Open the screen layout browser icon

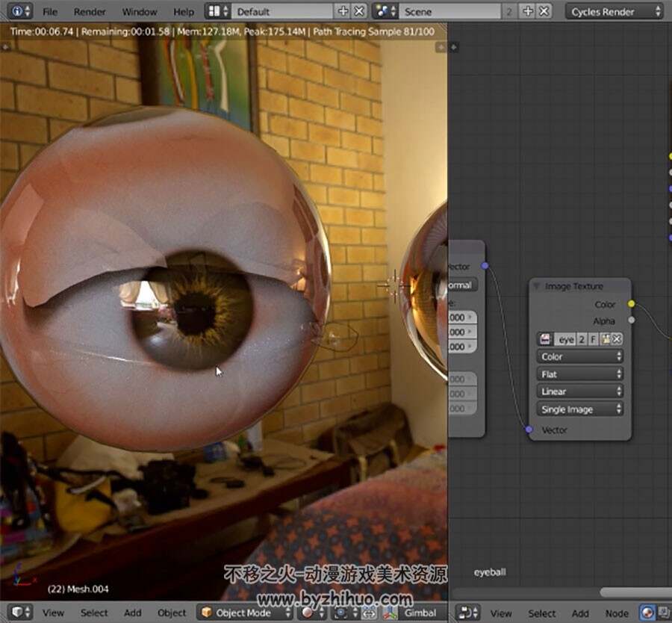click(x=218, y=11)
